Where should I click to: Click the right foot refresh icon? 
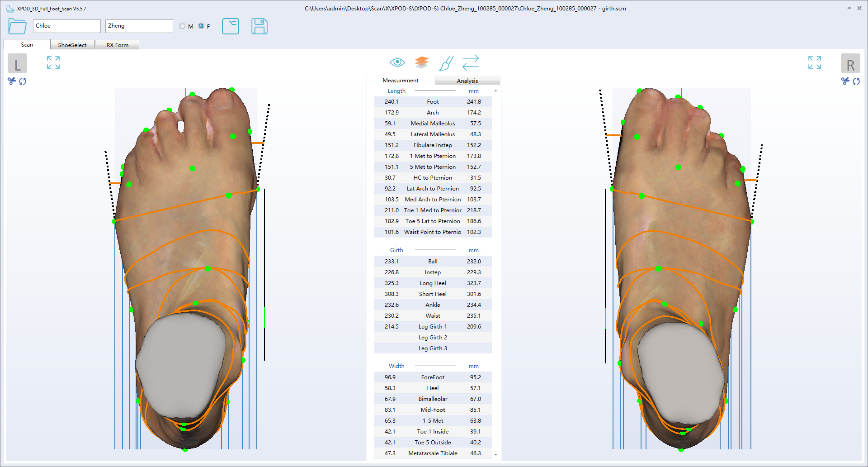856,81
